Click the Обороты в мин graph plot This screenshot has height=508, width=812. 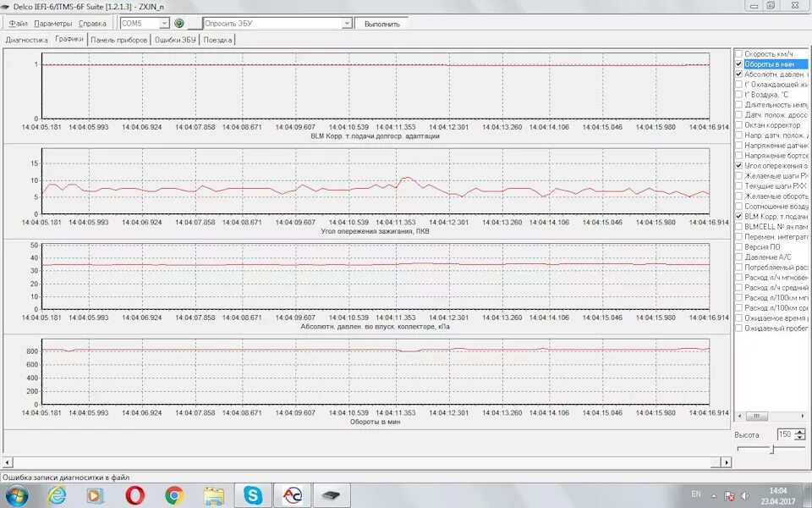pos(376,372)
